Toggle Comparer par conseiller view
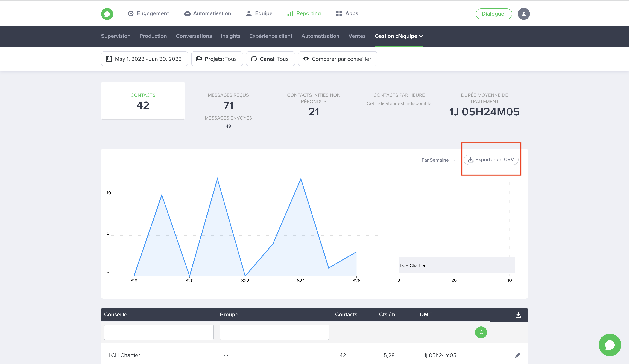This screenshot has height=364, width=629. pos(337,59)
